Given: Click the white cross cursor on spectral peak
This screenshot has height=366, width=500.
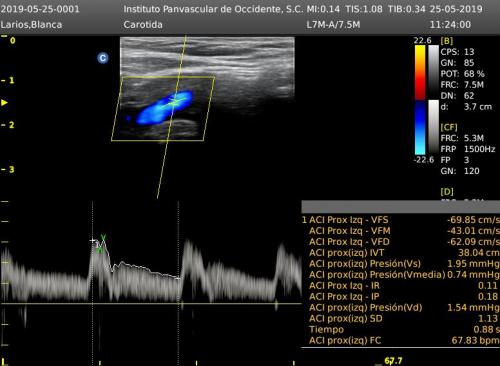Looking at the screenshot, I should pos(93,240).
